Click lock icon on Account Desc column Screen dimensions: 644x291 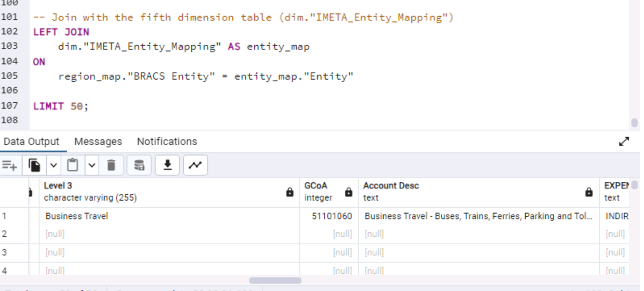(x=589, y=192)
